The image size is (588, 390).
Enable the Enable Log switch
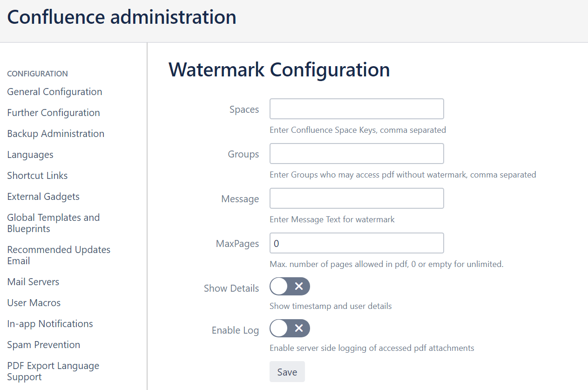(x=290, y=328)
